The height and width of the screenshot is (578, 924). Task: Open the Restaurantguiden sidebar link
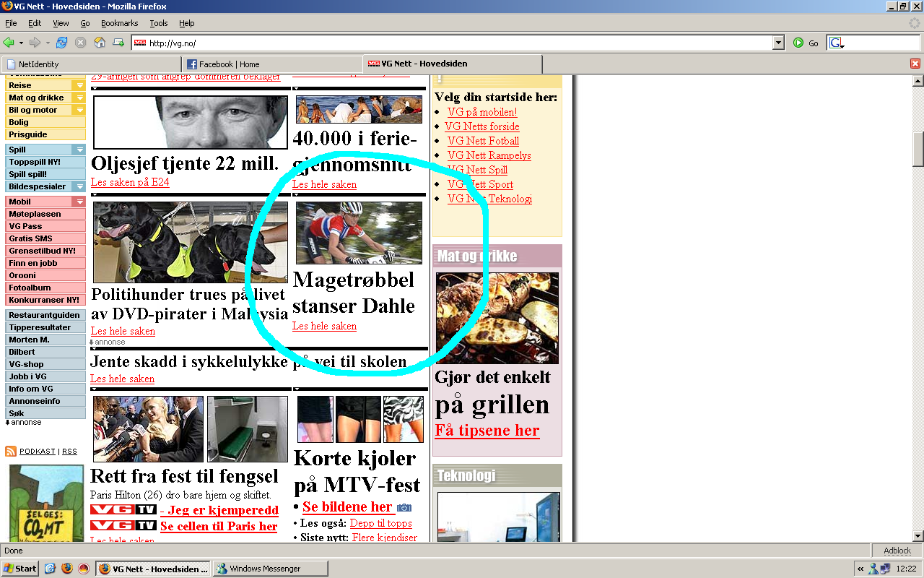pos(45,315)
